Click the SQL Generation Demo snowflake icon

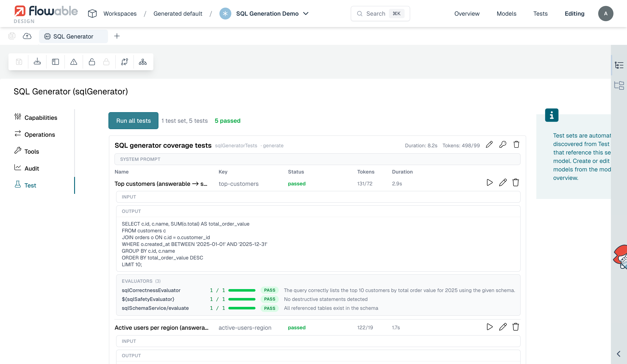click(225, 13)
